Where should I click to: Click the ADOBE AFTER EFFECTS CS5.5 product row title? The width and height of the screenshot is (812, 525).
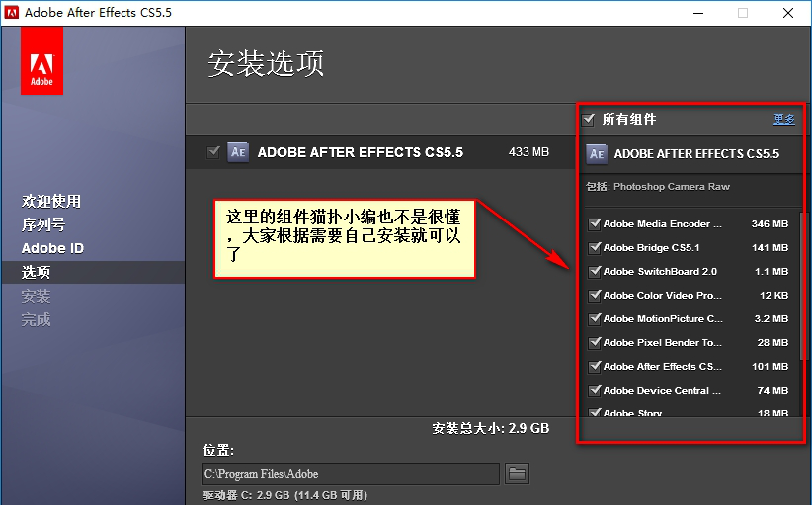click(361, 152)
